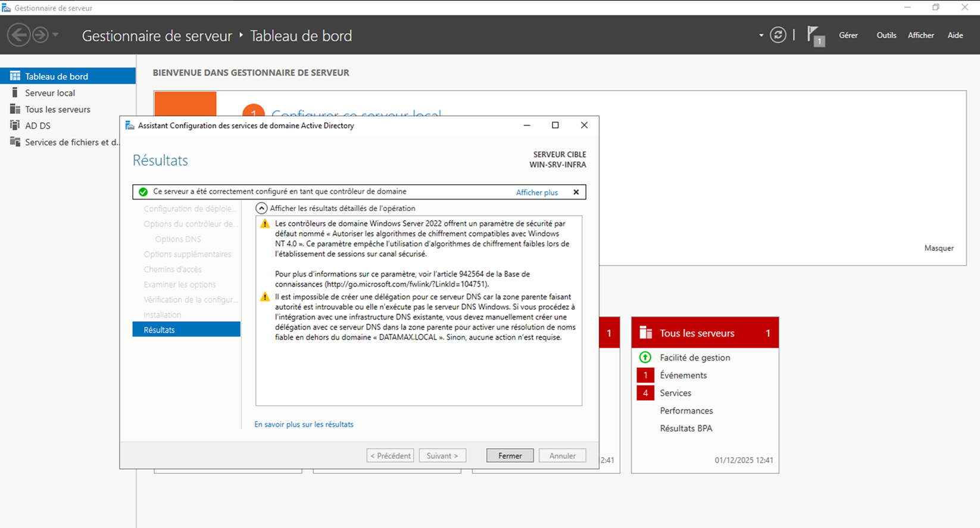Viewport: 980px width, 528px height.
Task: Click the Suivant button
Action: tap(442, 455)
